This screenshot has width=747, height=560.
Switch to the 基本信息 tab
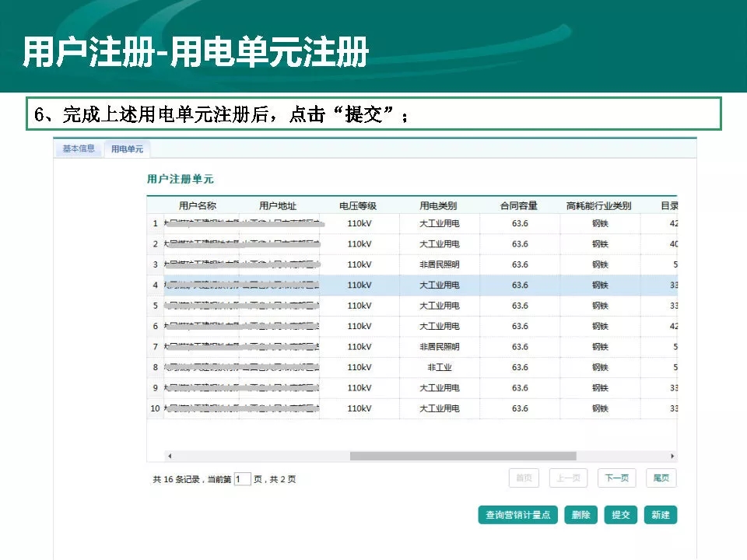tap(79, 149)
